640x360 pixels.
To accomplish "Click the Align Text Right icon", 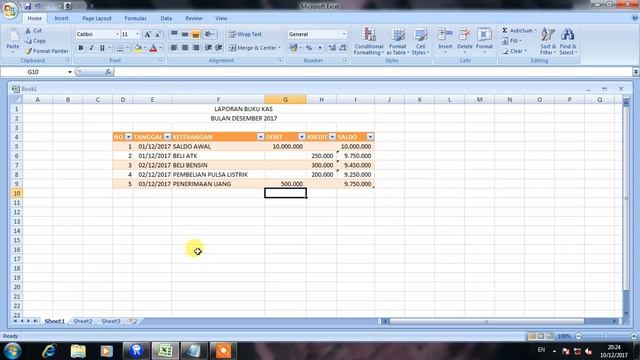I will coord(196,48).
